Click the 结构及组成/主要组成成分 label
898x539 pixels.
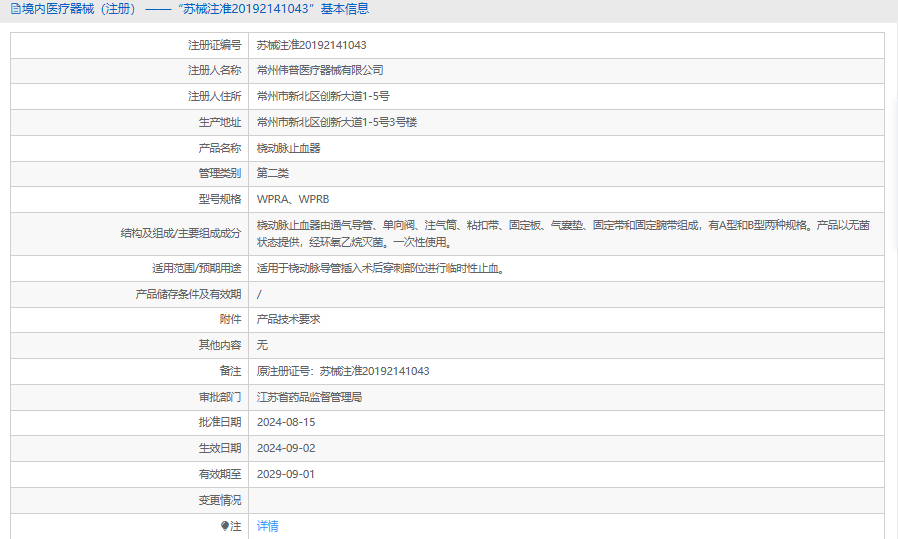tap(181, 233)
